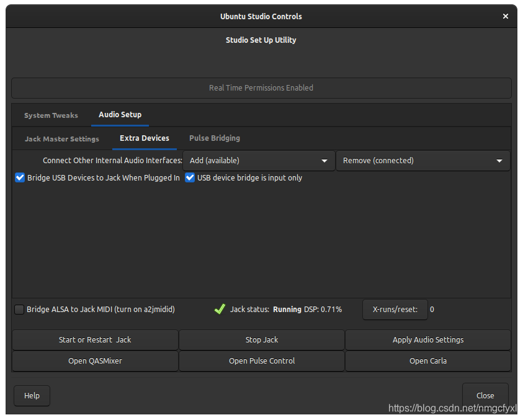Open the Add (available) dropdown
523x420 pixels.
click(x=259, y=161)
